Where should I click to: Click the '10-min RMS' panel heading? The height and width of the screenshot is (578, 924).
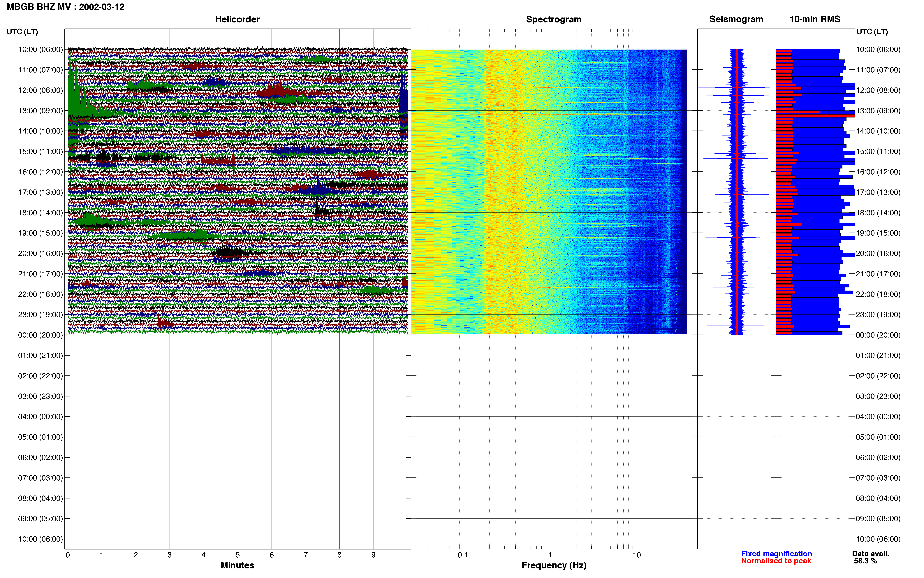pos(815,19)
